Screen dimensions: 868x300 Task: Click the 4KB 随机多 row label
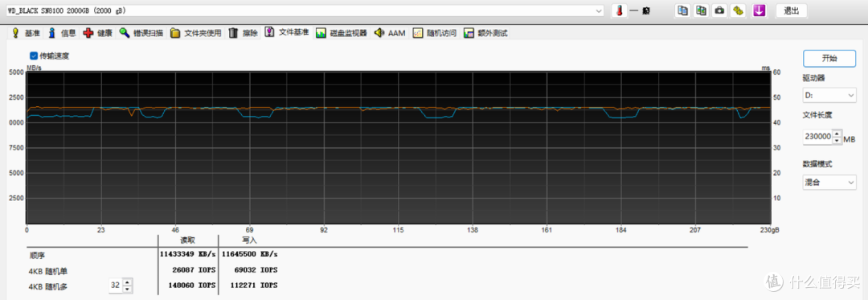click(x=48, y=286)
